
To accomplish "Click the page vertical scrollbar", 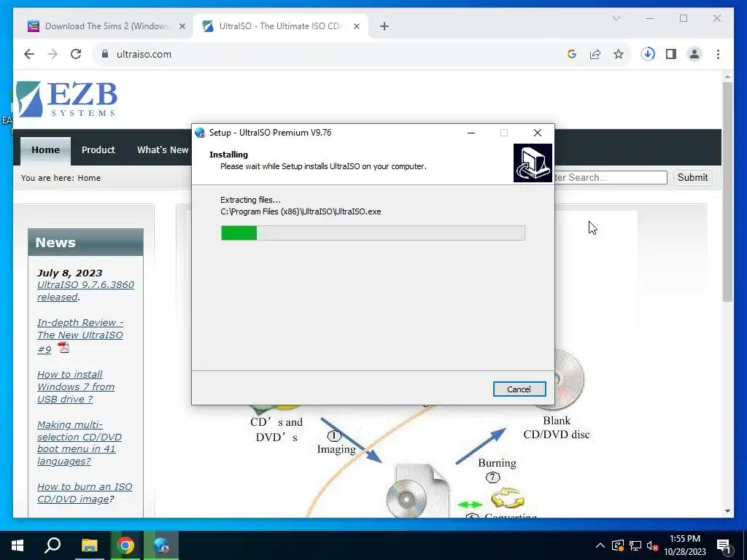I will coord(727,190).
